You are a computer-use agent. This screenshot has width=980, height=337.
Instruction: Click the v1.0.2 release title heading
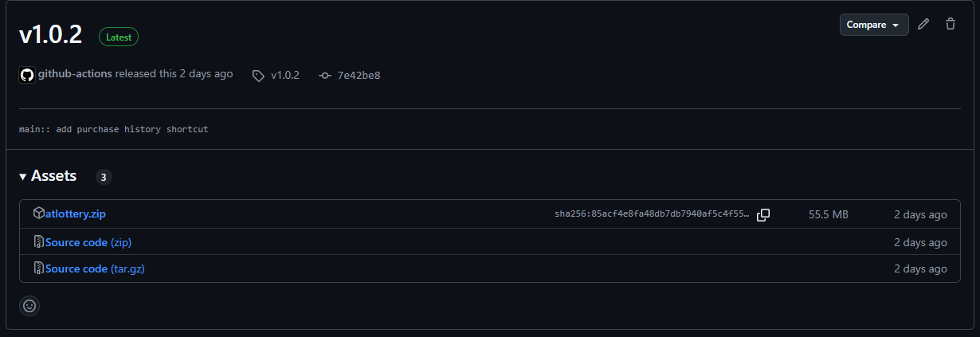point(51,36)
